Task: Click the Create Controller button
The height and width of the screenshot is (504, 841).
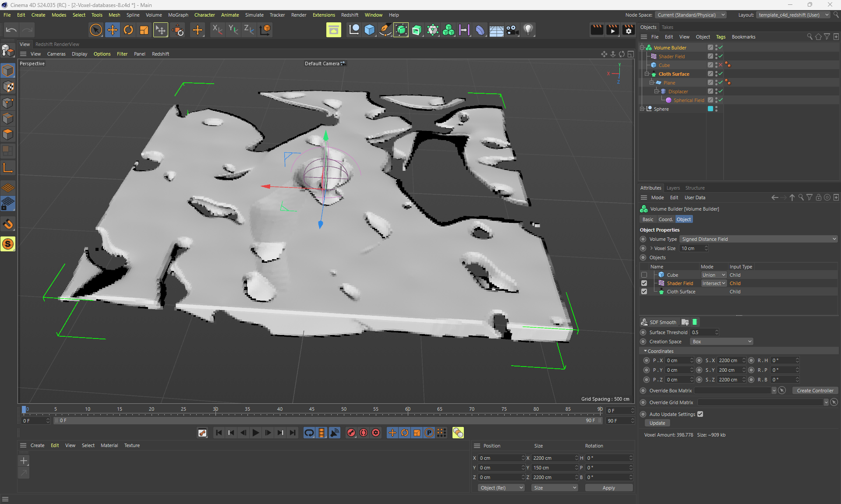Action: 815,391
